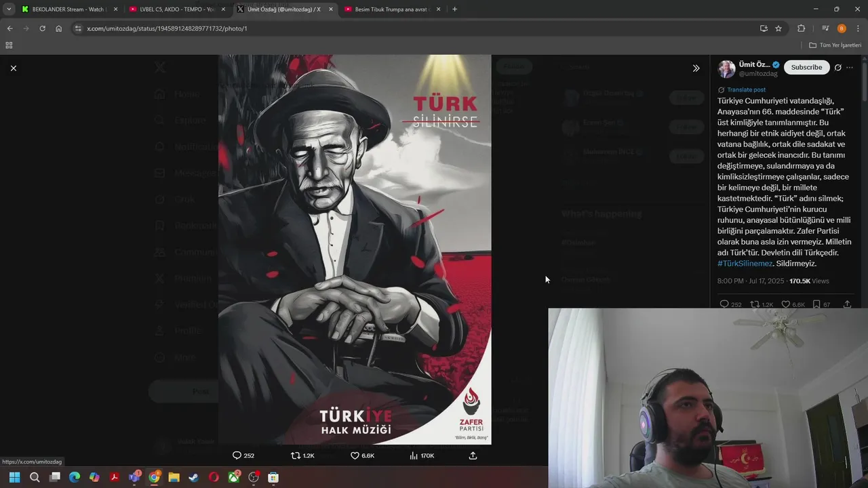Viewport: 868px width, 488px height.
Task: Click Translate post link
Action: point(746,89)
